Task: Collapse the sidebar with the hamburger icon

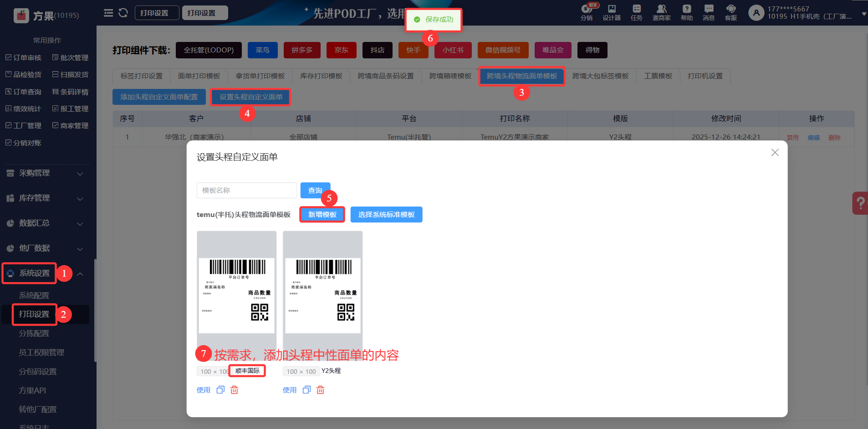Action: coord(108,13)
